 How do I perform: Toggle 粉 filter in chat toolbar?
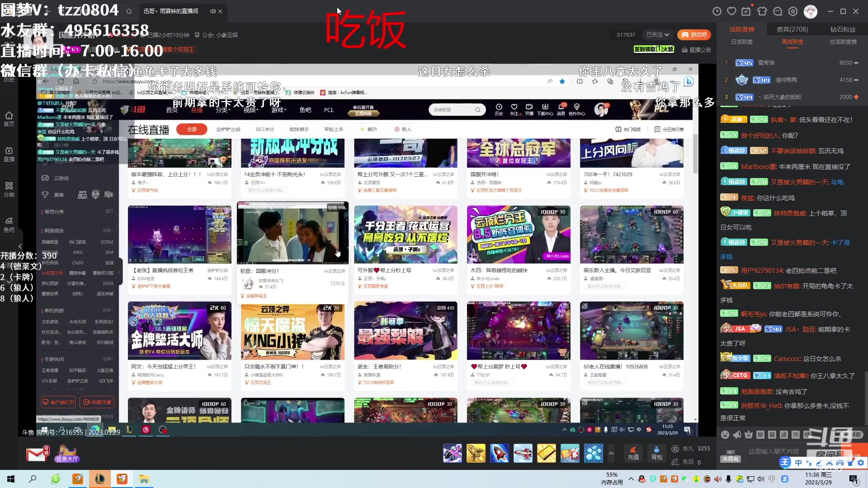point(760,435)
